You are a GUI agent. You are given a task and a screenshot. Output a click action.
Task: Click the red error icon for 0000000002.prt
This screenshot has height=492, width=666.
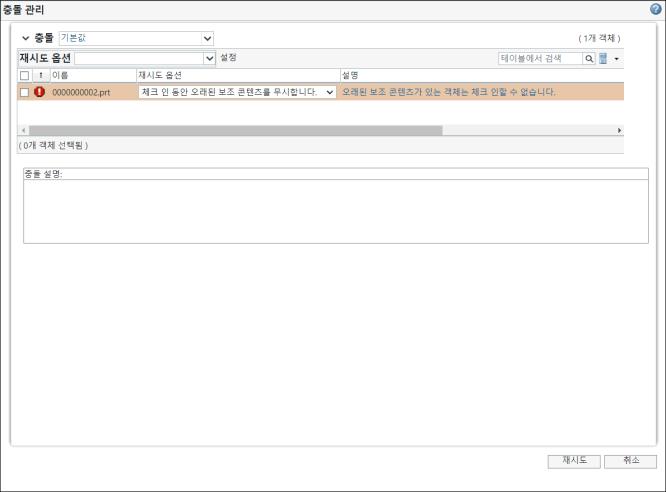pyautogui.click(x=39, y=91)
